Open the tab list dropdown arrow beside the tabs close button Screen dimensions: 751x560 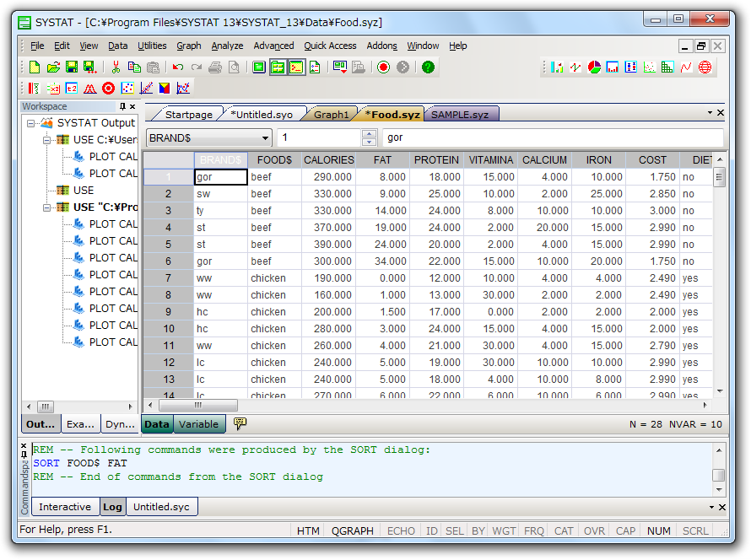point(710,112)
